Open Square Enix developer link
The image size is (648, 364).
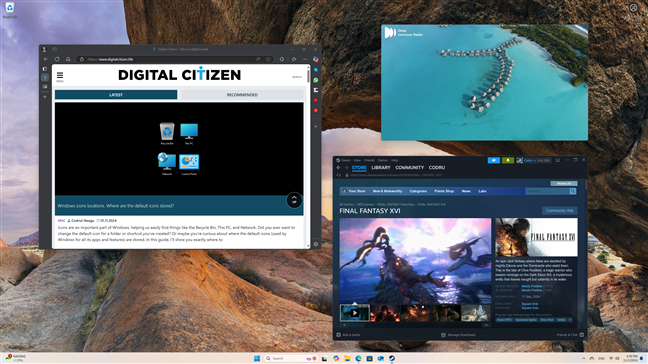[530, 304]
